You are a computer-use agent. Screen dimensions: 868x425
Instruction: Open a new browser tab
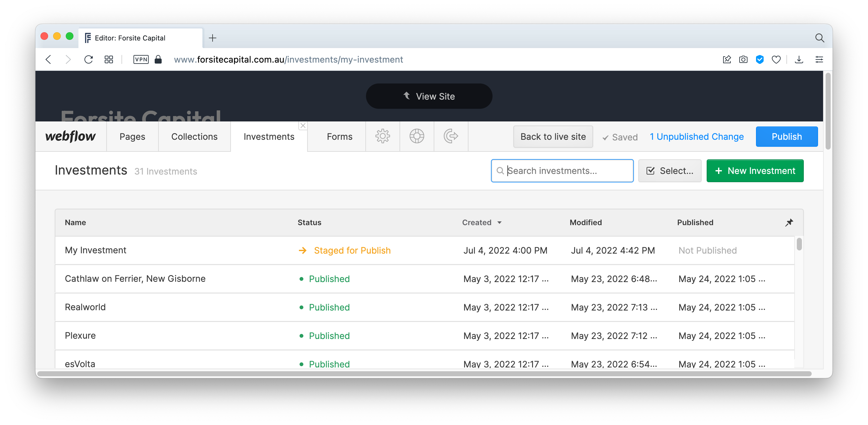pos(213,38)
